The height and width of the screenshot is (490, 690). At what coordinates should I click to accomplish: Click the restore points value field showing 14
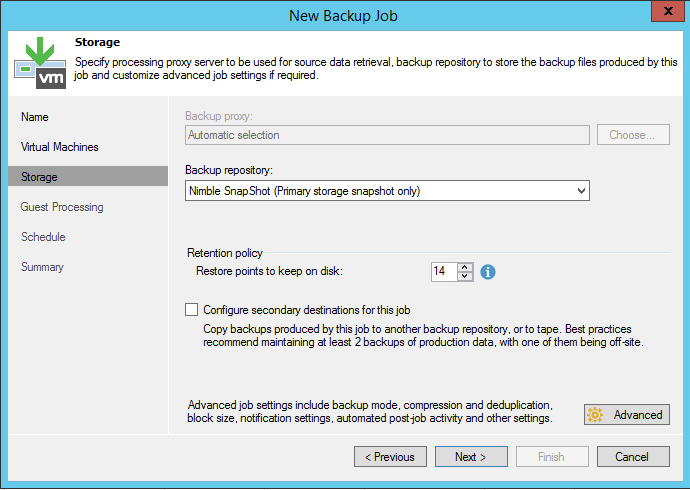(x=444, y=271)
